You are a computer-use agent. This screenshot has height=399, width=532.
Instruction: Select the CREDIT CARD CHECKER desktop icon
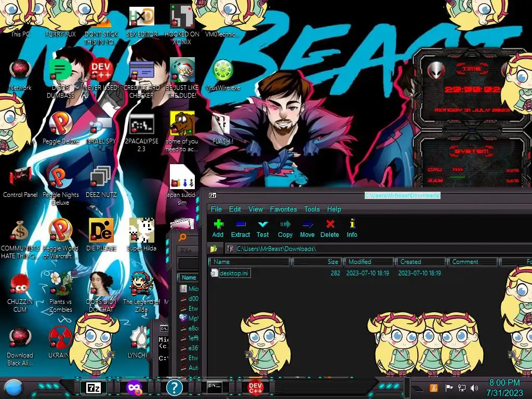pyautogui.click(x=141, y=79)
